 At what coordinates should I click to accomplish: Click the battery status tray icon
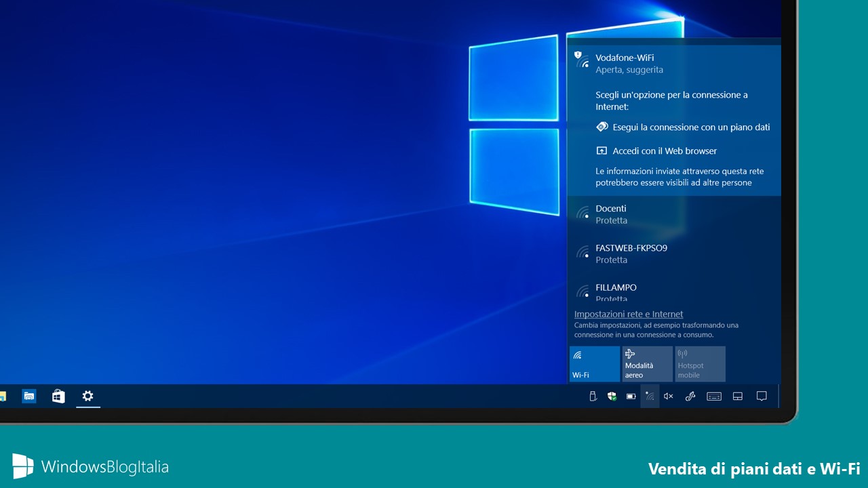pos(631,396)
